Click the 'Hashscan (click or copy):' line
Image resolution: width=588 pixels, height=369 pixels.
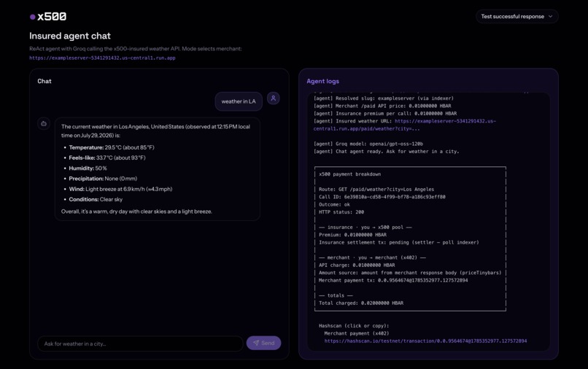(x=354, y=326)
